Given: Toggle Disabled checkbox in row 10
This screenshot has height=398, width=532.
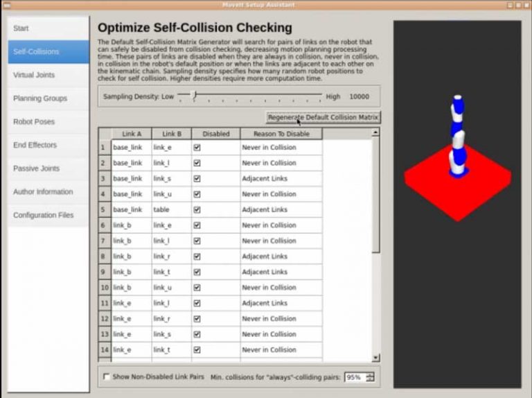Looking at the screenshot, I should [197, 288].
